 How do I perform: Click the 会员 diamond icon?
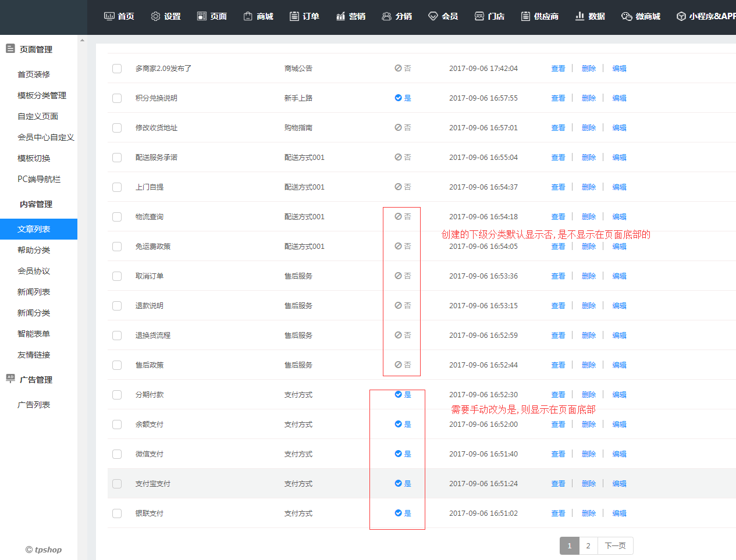[x=433, y=16]
